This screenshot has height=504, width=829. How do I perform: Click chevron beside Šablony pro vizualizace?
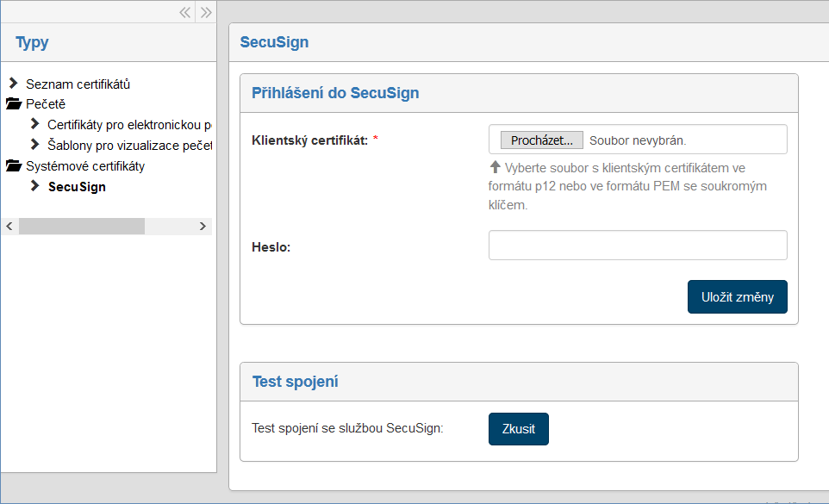(x=34, y=145)
